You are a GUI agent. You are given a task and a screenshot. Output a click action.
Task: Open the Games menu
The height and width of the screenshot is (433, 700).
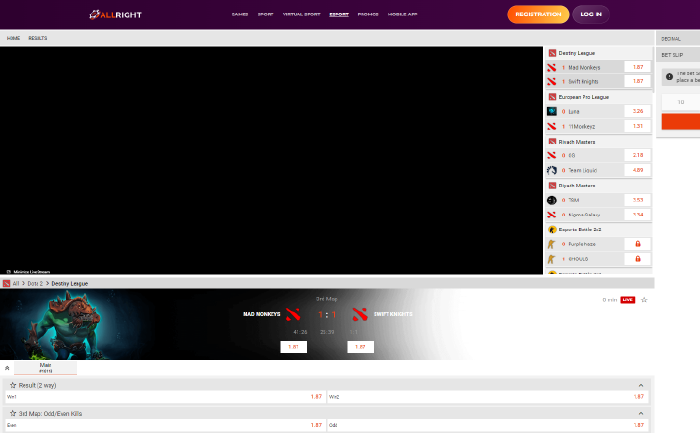pyautogui.click(x=240, y=14)
